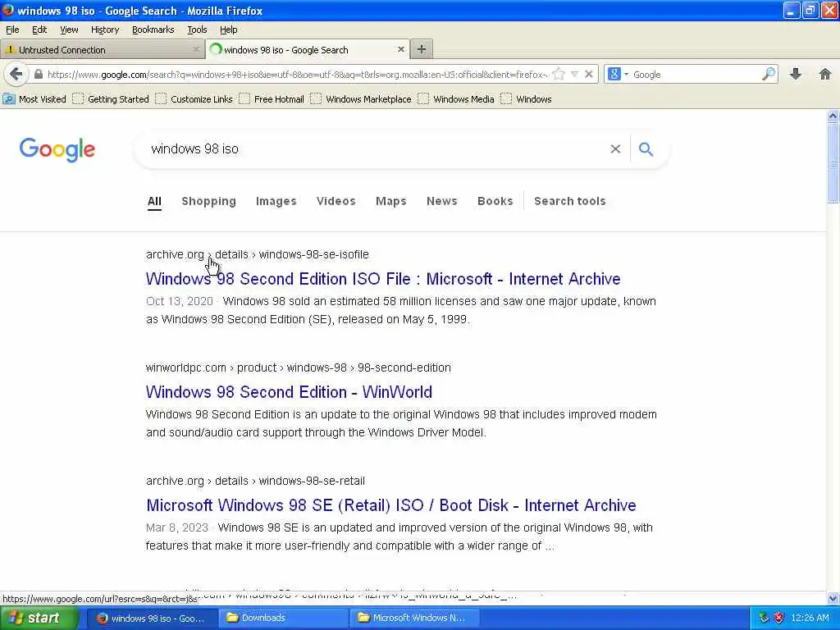This screenshot has width=840, height=630.
Task: Click archive.org windows-98-se-retail breadcrumb
Action: click(x=256, y=481)
